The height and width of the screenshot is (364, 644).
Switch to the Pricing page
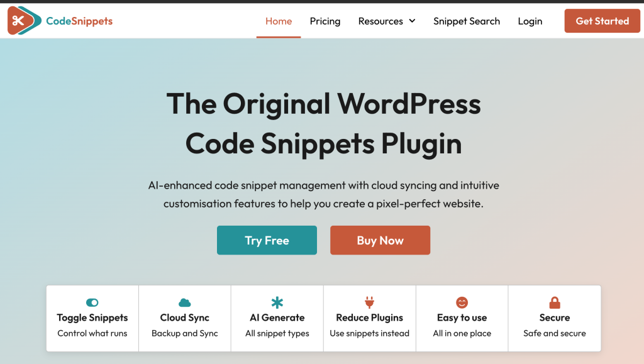tap(325, 21)
